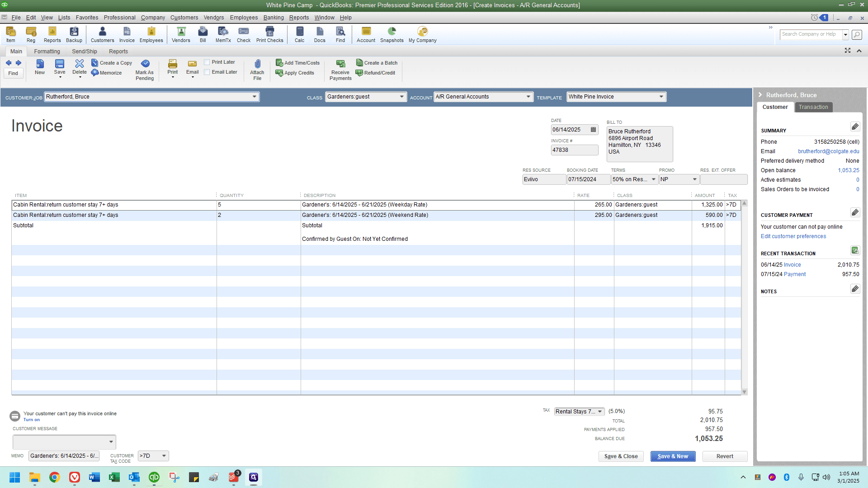Edit customer Summary pencil icon
868x488 pixels.
[x=855, y=127]
